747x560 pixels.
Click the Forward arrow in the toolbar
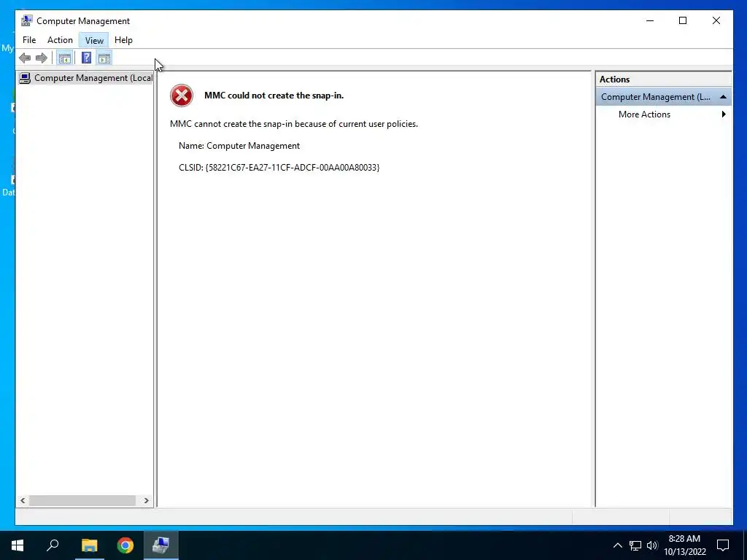point(42,58)
